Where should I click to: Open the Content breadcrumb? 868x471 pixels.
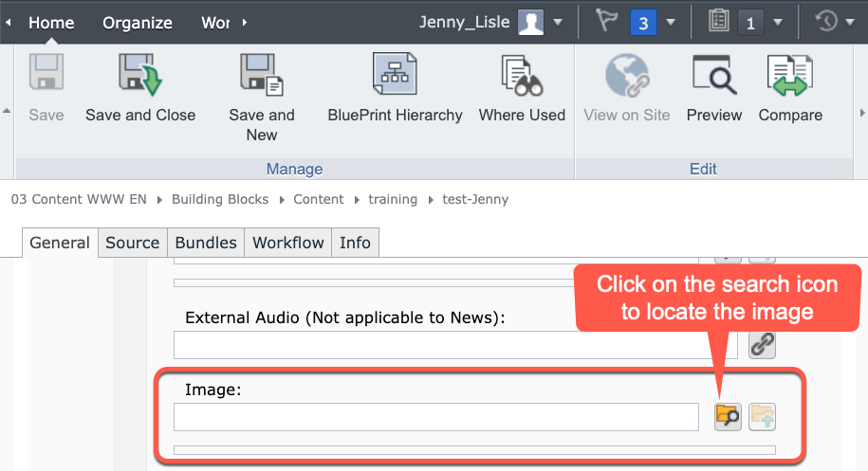coord(319,200)
